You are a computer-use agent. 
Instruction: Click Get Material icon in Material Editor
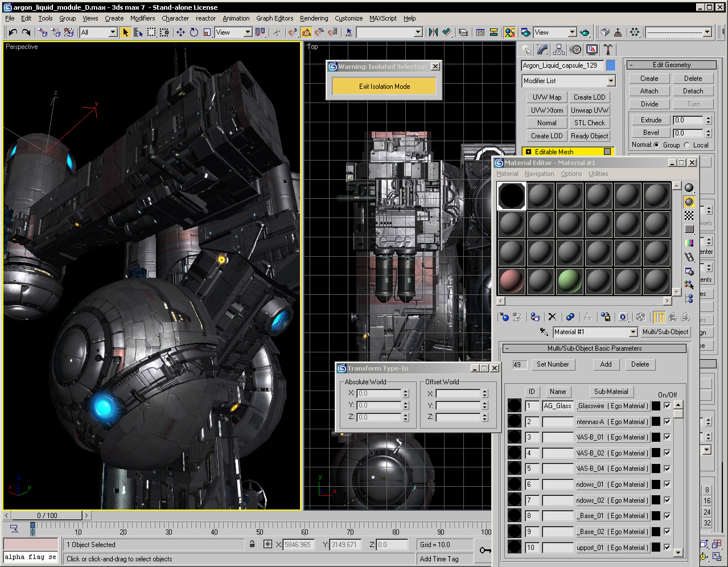pyautogui.click(x=504, y=317)
